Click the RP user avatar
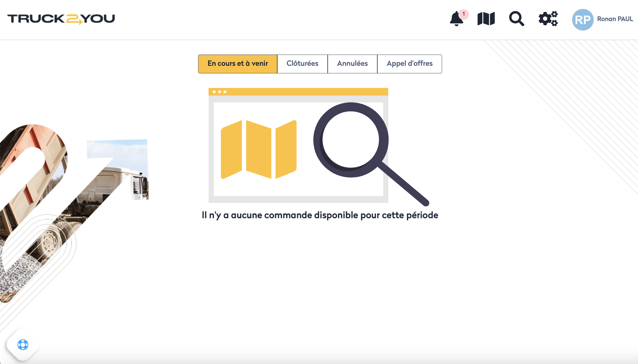The width and height of the screenshot is (638, 364). pos(582,19)
